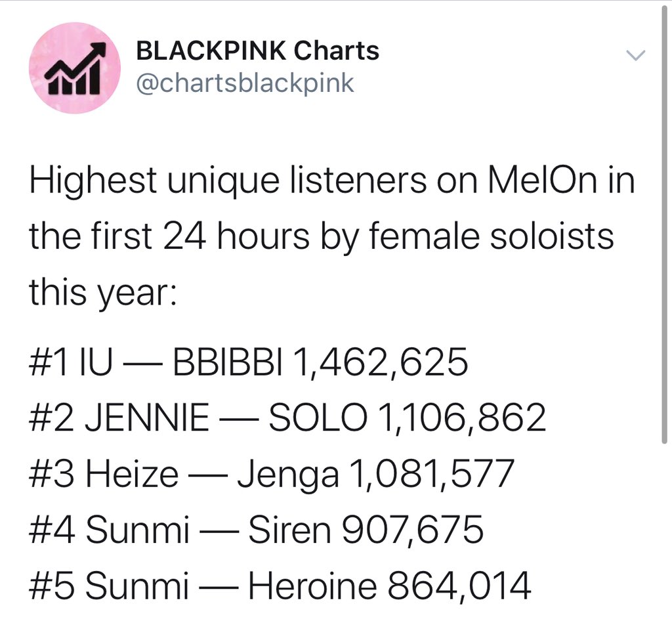Screen dimensions: 672x642
Task: Click the song title Jenga
Action: click(287, 474)
